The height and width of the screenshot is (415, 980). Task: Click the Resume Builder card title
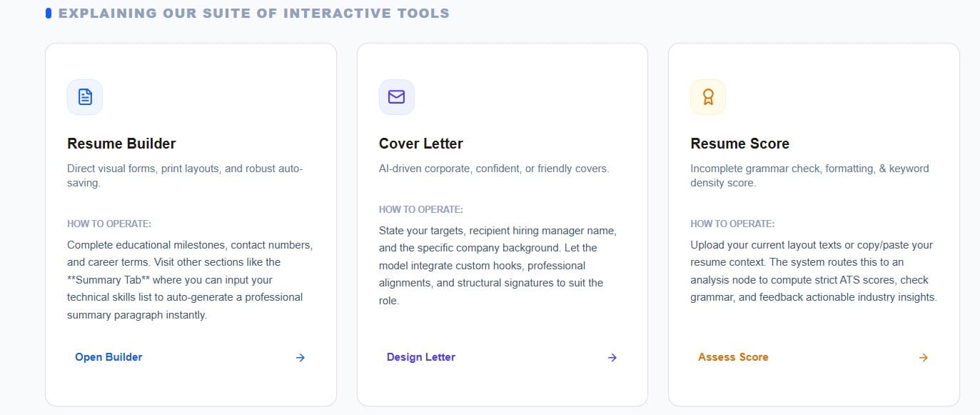click(121, 144)
